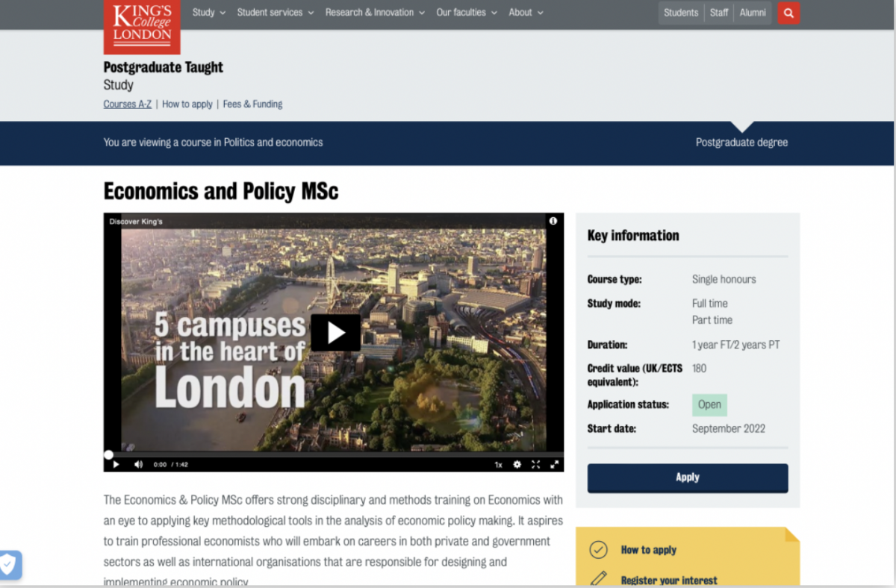Click the 'Part time' study mode value
Image resolution: width=896 pixels, height=588 pixels.
pos(712,320)
